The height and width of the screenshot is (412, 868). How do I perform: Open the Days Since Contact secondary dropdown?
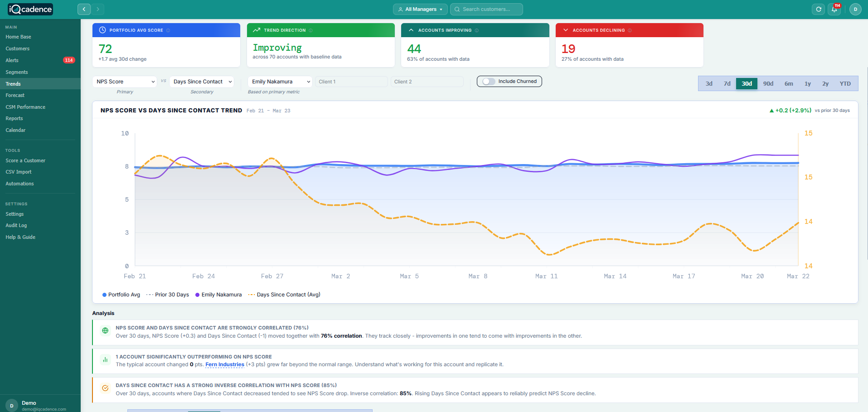201,82
